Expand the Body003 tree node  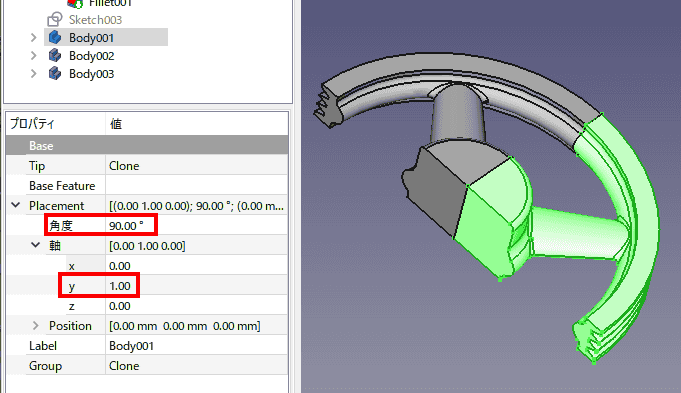(33, 73)
